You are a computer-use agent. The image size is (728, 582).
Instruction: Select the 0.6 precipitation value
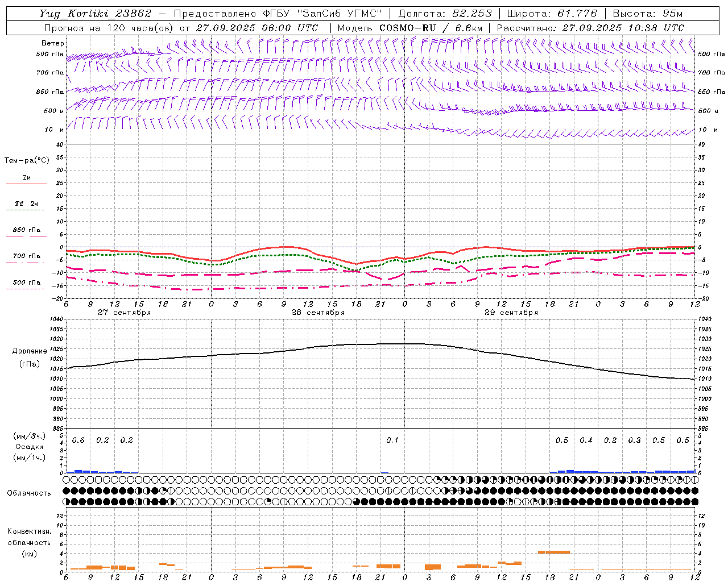click(x=78, y=440)
